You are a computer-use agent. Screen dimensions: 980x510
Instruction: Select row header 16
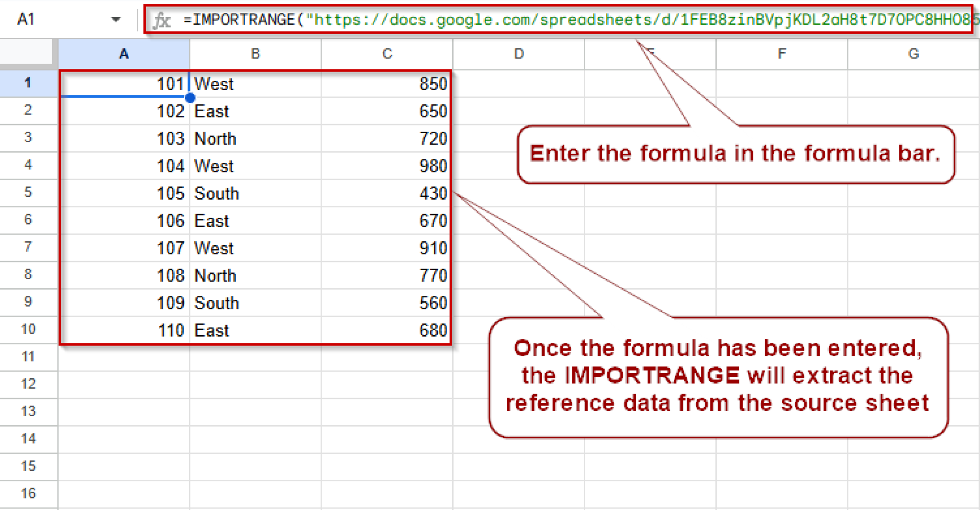[x=28, y=493]
